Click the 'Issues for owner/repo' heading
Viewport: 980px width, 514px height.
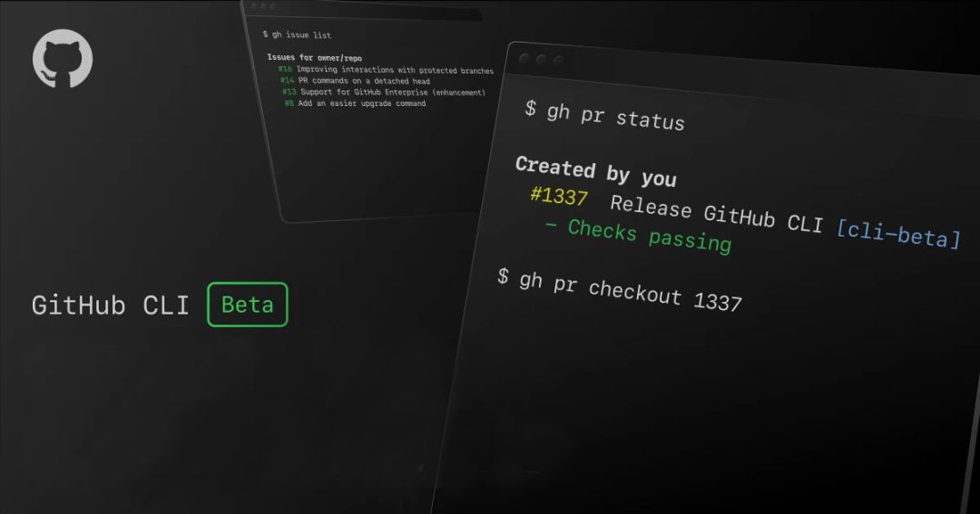pos(314,58)
